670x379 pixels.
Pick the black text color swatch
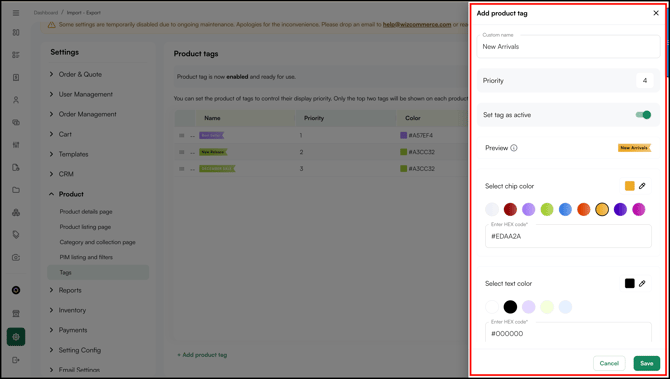point(510,307)
